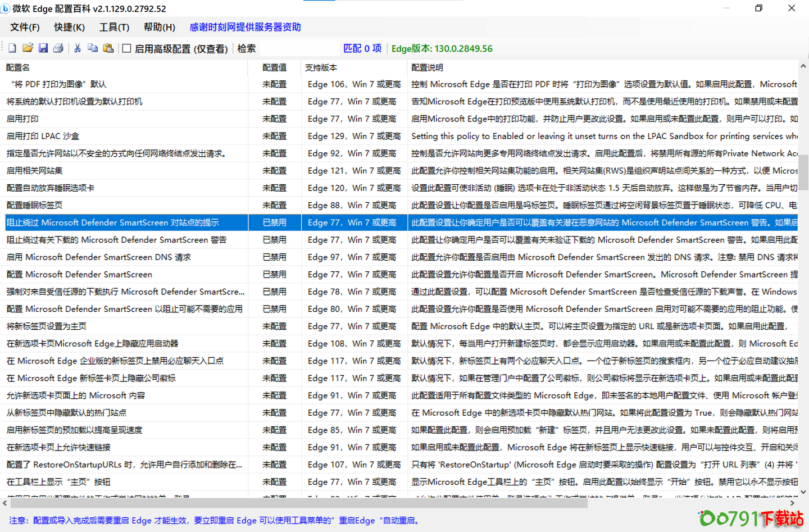
Task: Click Edge 121 version cell of 启用相关网站集
Action: (x=354, y=171)
